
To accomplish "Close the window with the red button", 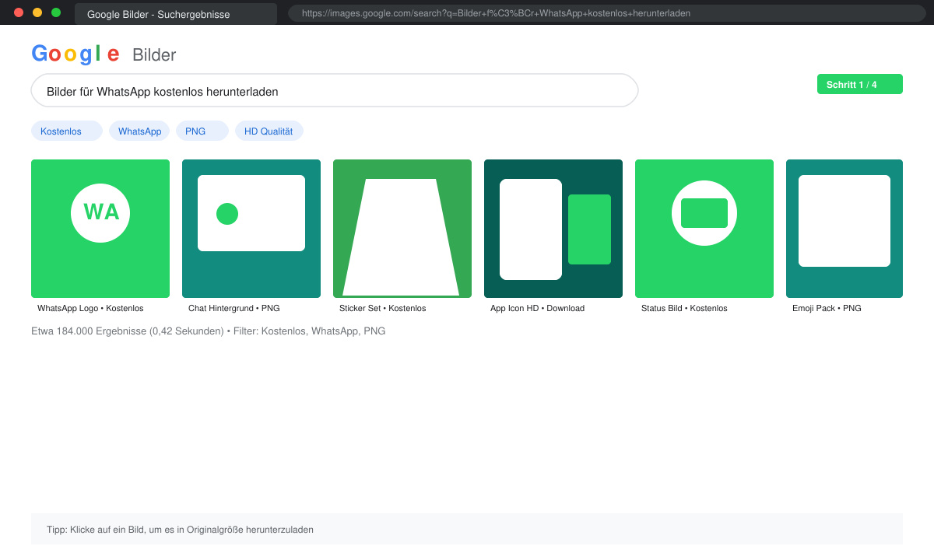I will pos(19,12).
